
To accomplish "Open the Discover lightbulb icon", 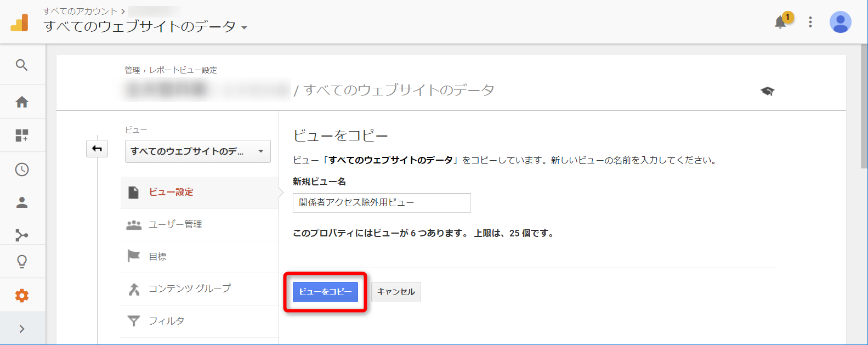I will [22, 262].
